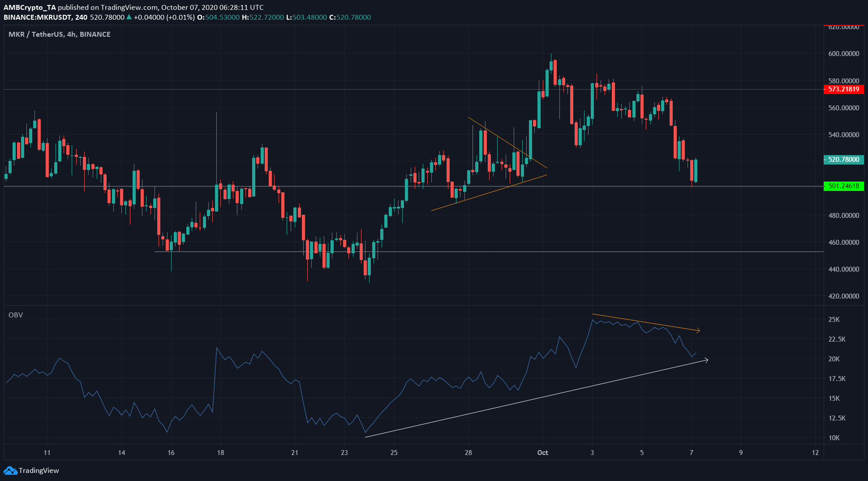This screenshot has height=481, width=868.
Task: Click the High value H:522.72000
Action: pos(263,17)
